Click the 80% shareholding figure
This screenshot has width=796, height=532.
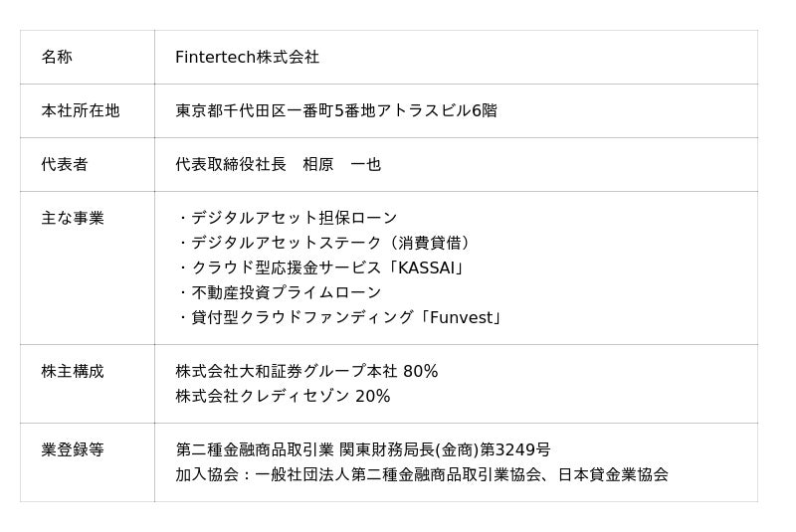click(421, 372)
